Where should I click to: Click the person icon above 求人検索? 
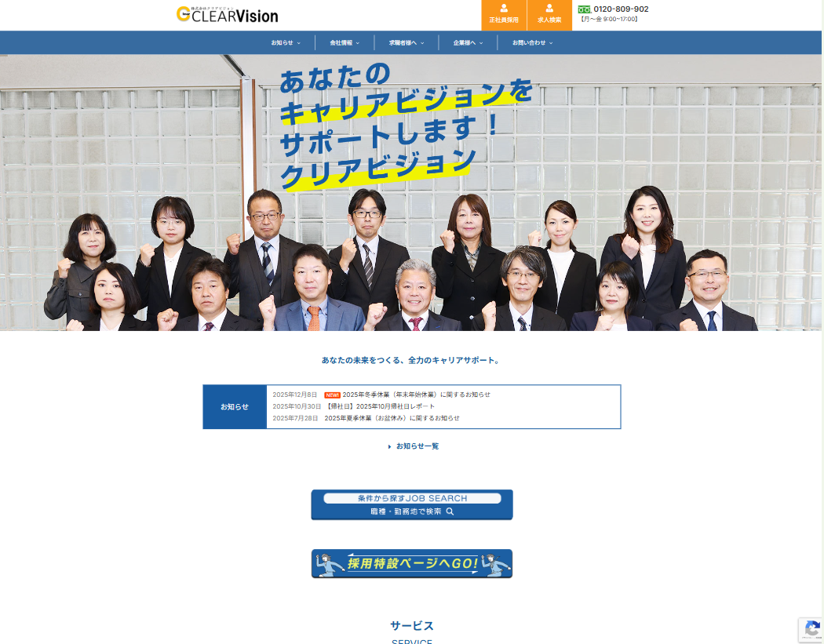[x=549, y=9]
